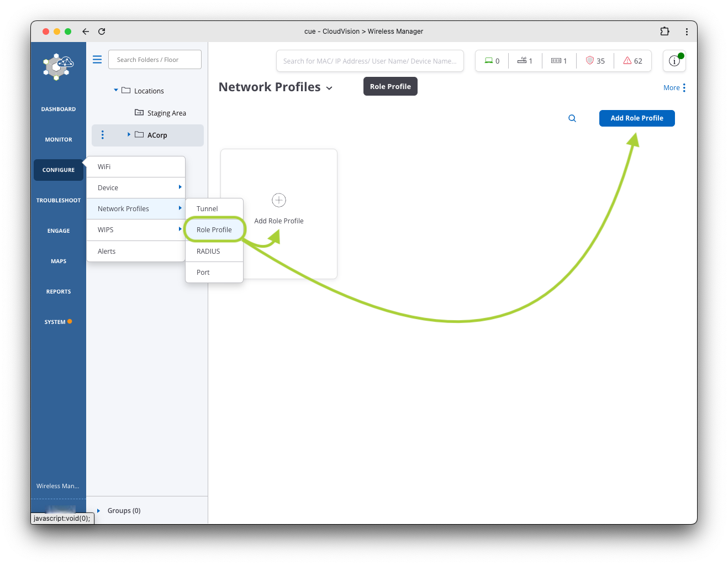Click the Search Folders / Floor field
Image resolution: width=728 pixels, height=565 pixels.
coord(155,60)
